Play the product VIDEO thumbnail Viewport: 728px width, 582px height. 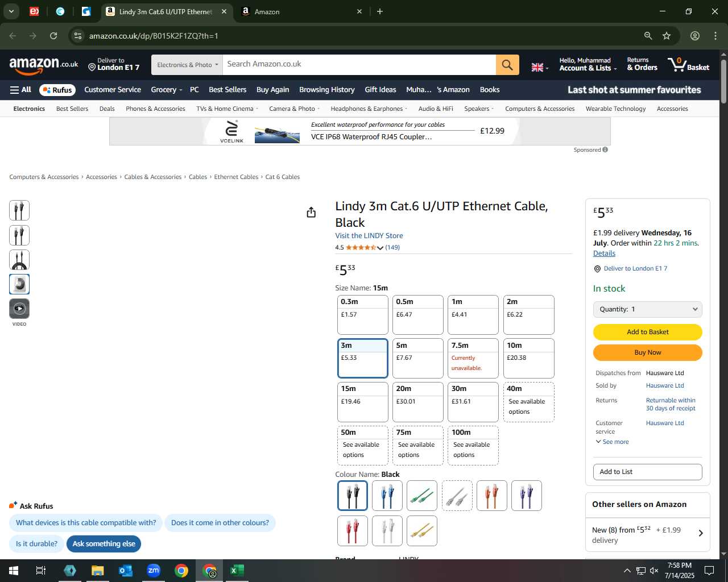(19, 309)
